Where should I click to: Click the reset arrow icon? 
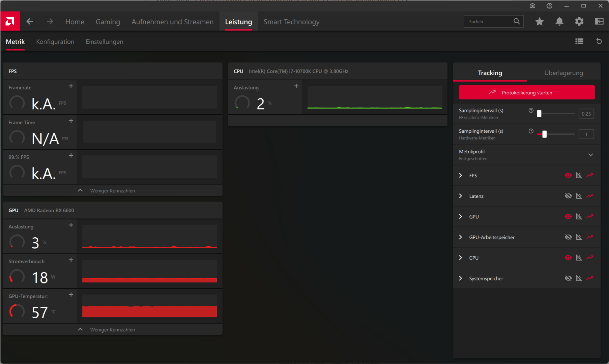coord(599,41)
